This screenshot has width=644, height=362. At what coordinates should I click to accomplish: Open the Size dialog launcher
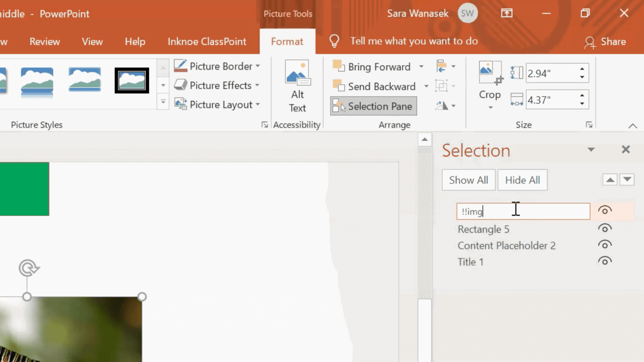click(x=589, y=124)
